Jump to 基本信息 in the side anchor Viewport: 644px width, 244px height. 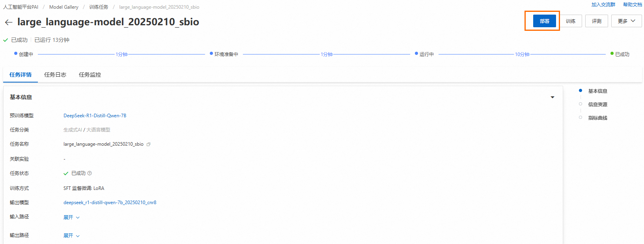[x=597, y=91]
